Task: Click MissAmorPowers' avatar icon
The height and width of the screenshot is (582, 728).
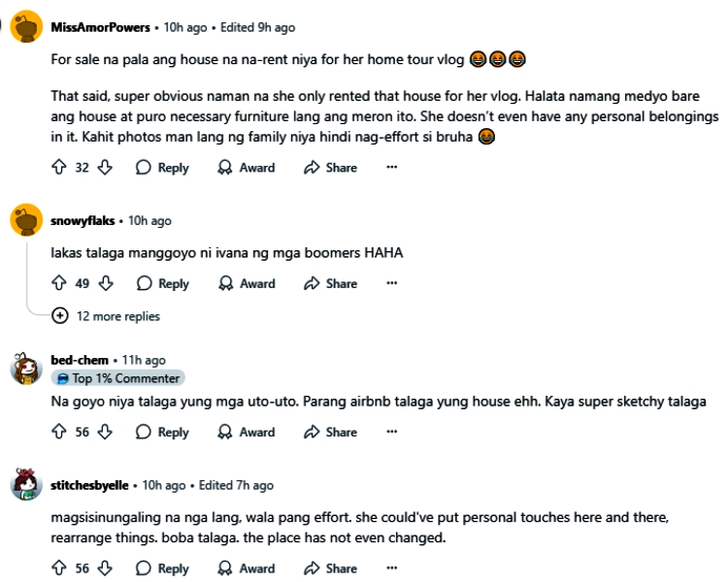Action: pos(25,28)
